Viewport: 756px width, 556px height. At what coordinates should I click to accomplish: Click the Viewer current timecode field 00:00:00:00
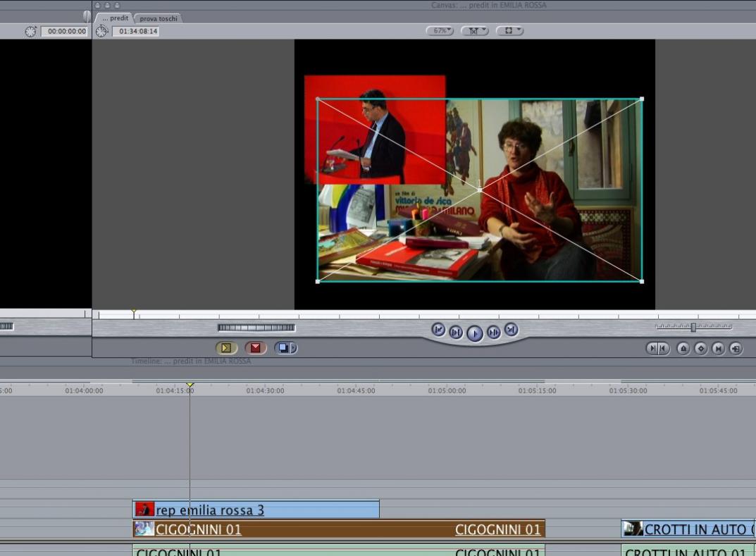[x=65, y=31]
